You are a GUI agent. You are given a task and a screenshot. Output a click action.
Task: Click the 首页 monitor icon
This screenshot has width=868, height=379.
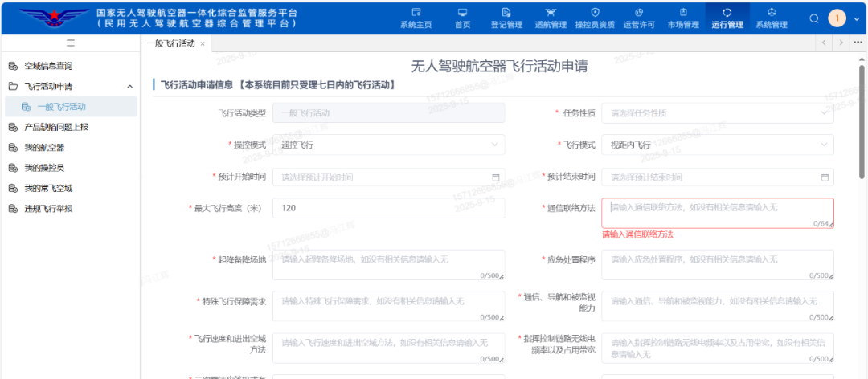(x=462, y=12)
